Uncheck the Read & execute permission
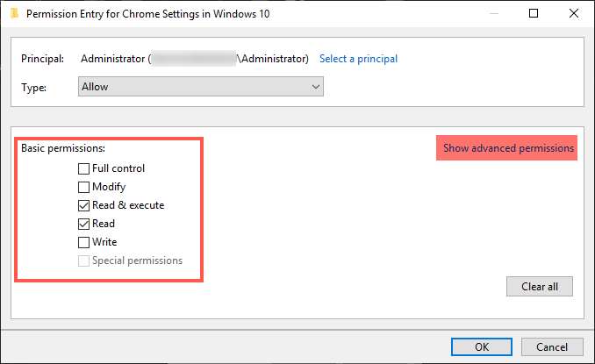Screen dimensions: 595x364 (x=83, y=205)
